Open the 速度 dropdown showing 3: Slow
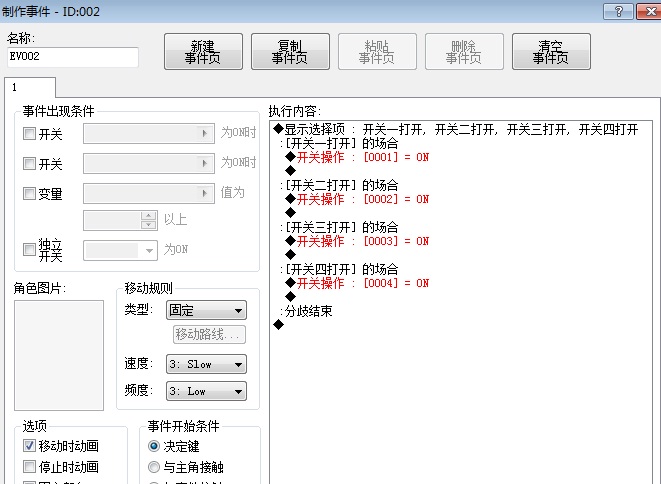This screenshot has width=661, height=484. click(x=207, y=364)
